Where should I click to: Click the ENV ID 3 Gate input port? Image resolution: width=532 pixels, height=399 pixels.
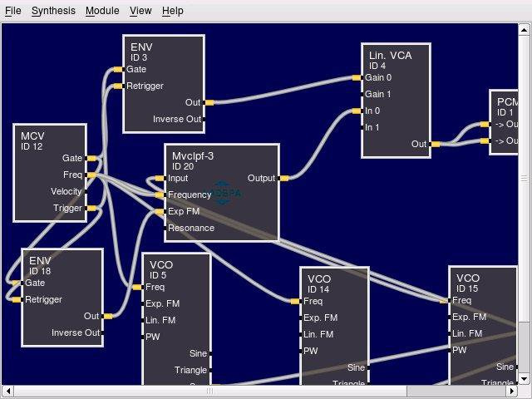[x=118, y=69]
